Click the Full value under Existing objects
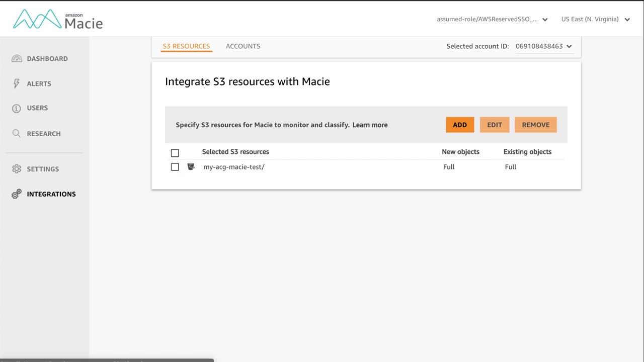 [x=511, y=167]
